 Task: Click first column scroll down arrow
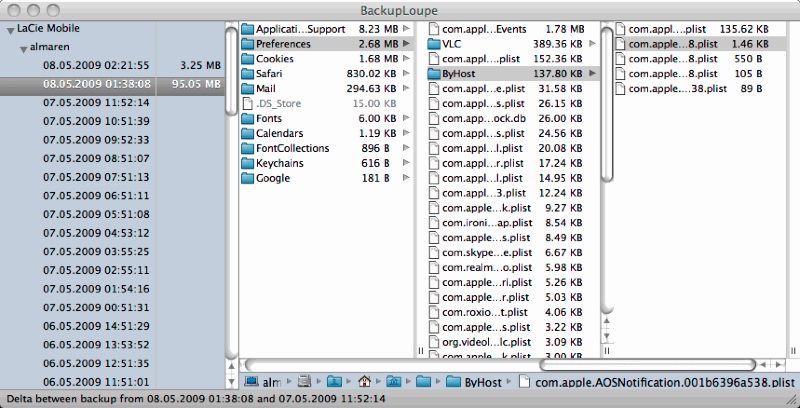coord(232,380)
